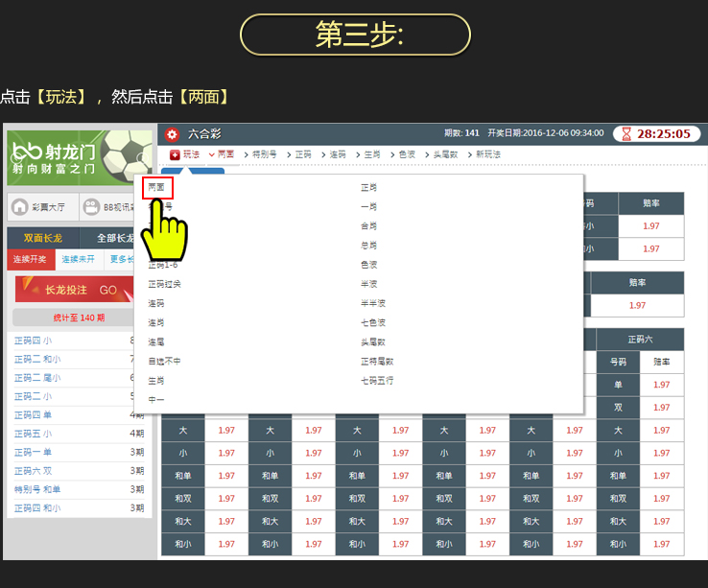Click the red 玩法 plus icon

(175, 154)
